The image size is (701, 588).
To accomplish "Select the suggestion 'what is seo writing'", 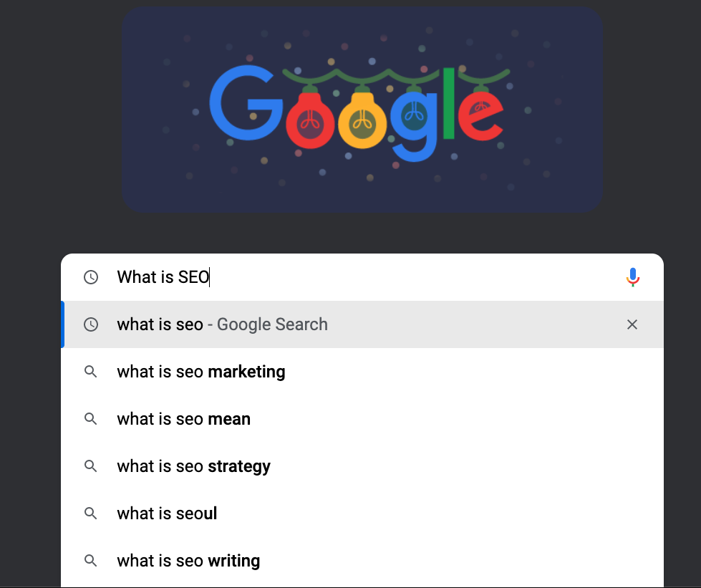I will pyautogui.click(x=188, y=561).
